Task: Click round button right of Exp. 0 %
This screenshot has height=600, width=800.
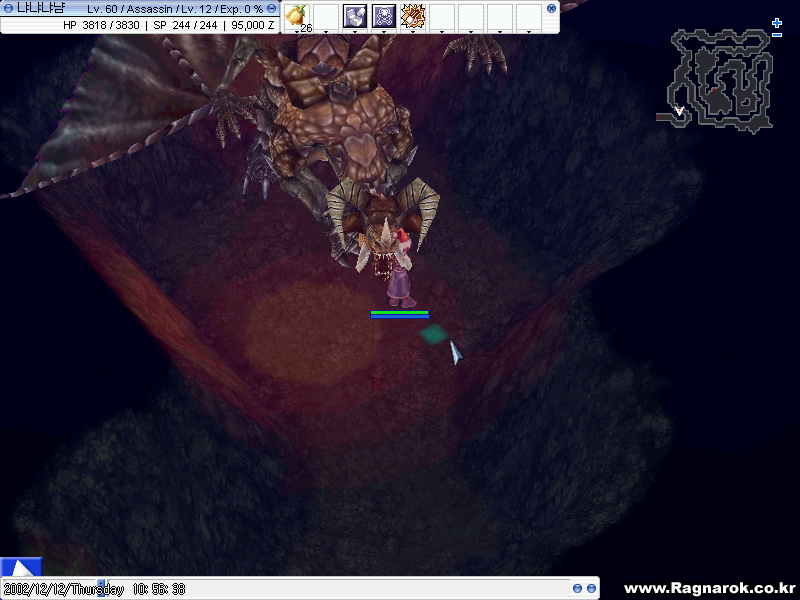Action: point(271,9)
